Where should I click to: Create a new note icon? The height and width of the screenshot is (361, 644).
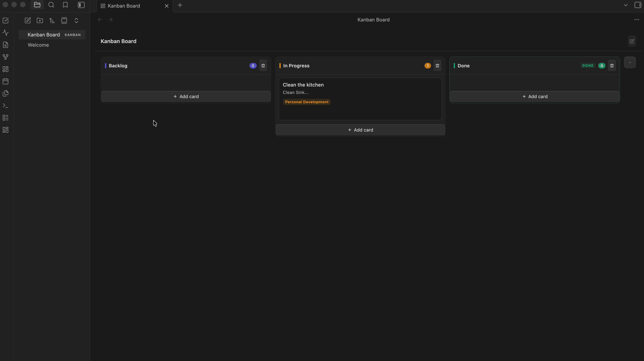click(x=28, y=20)
